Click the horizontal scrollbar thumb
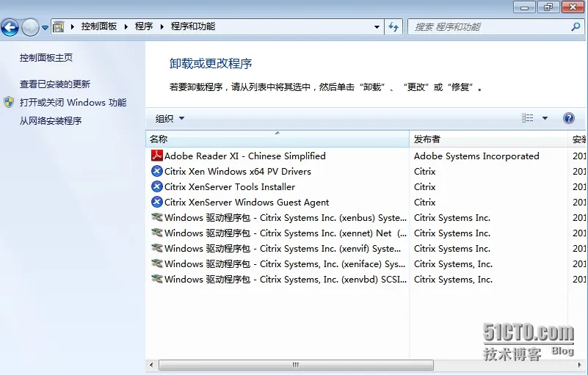Image resolution: width=588 pixels, height=375 pixels. point(296,365)
